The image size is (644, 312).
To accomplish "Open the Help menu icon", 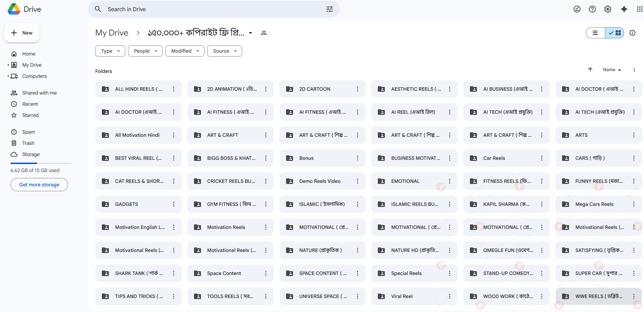I will [592, 9].
